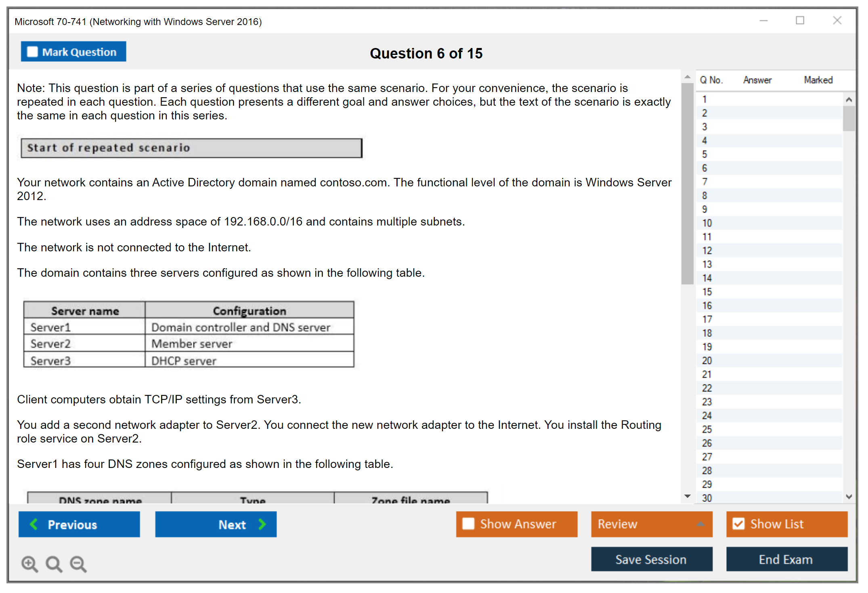
Task: Click the zoom out magnifier icon
Action: pyautogui.click(x=78, y=564)
